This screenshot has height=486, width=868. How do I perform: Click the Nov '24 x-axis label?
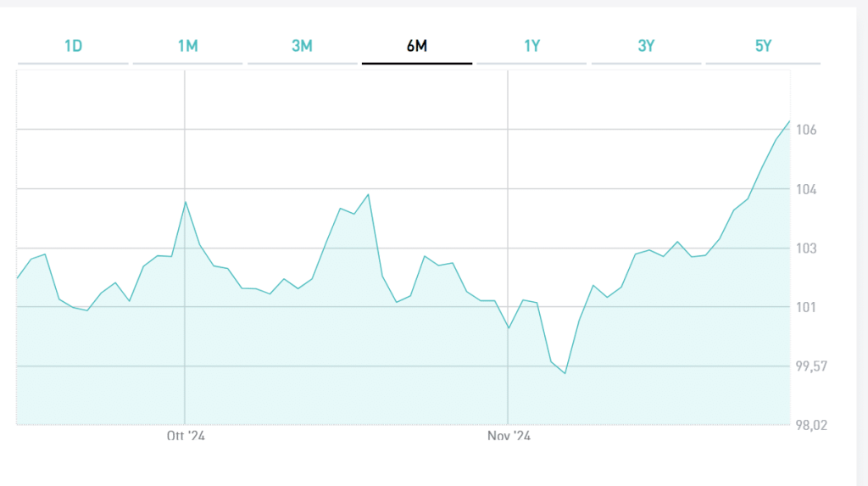point(509,436)
